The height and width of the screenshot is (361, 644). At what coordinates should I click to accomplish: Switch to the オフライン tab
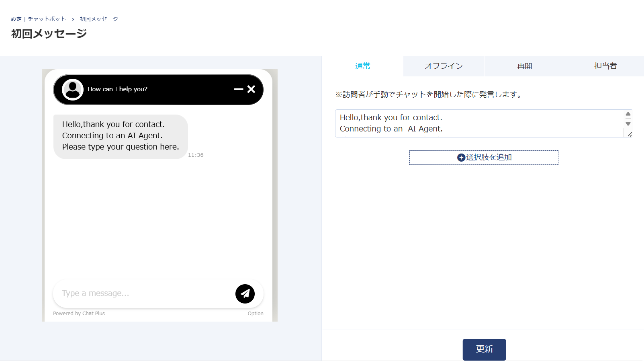(x=444, y=66)
